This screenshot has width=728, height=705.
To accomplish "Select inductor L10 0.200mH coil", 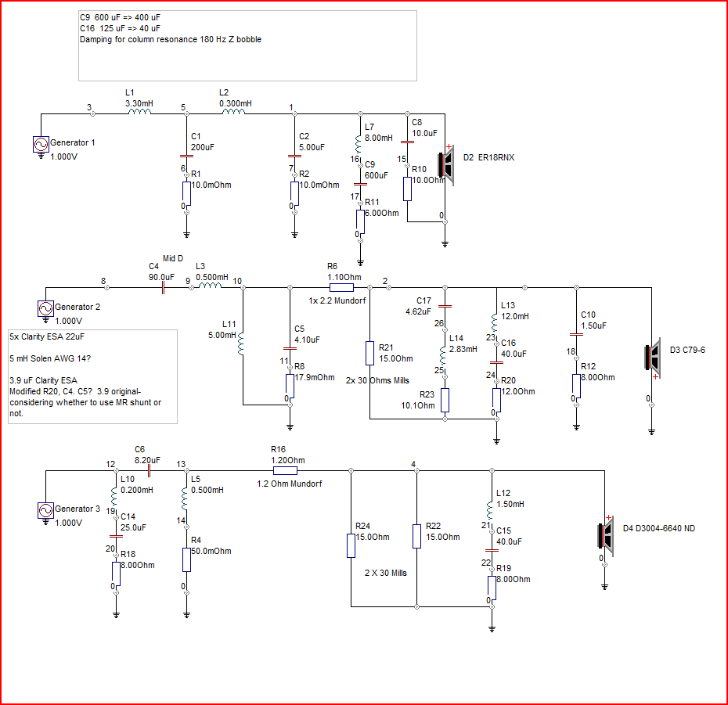I will (114, 496).
